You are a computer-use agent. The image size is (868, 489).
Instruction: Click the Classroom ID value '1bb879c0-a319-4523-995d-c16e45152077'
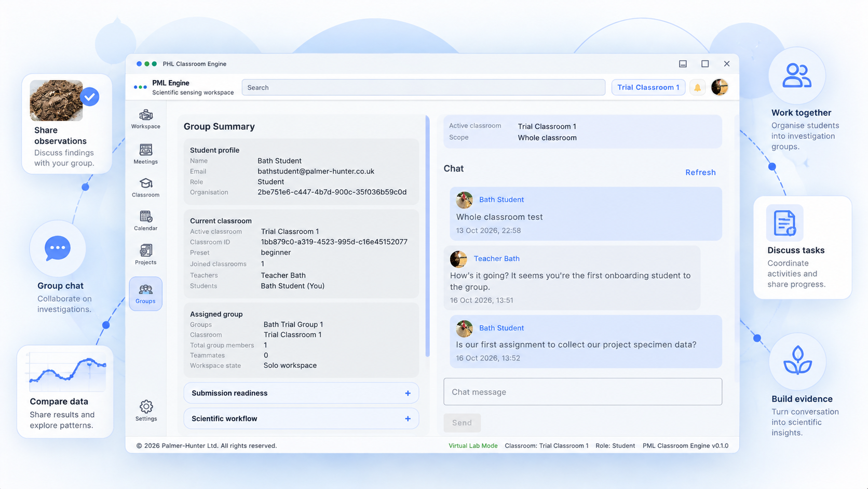point(334,242)
